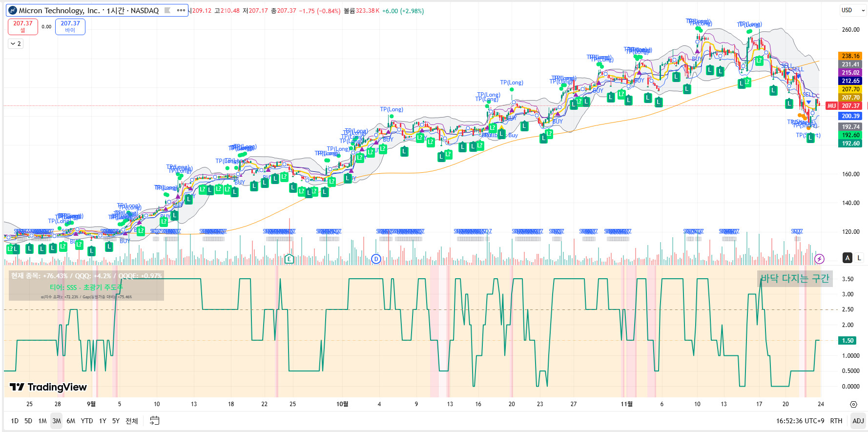
Task: Click the '11월' label on the time axis
Action: (626, 404)
